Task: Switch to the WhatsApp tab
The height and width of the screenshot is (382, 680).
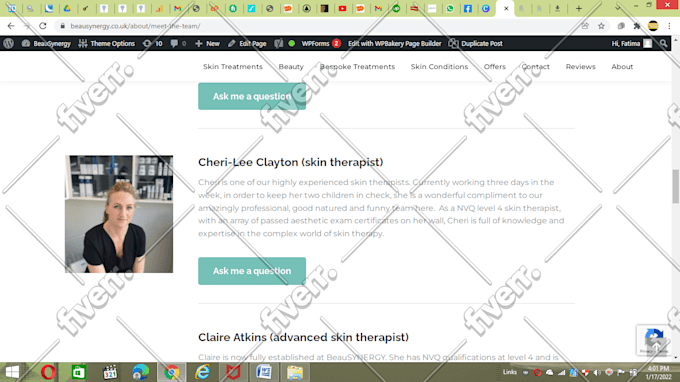Action: (450, 8)
